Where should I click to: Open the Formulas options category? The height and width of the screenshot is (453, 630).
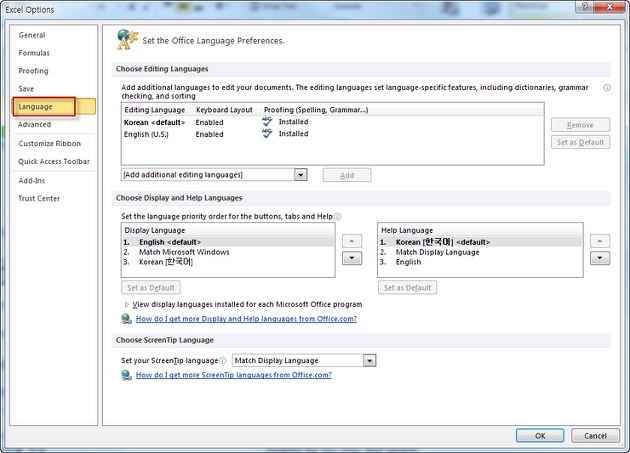34,53
